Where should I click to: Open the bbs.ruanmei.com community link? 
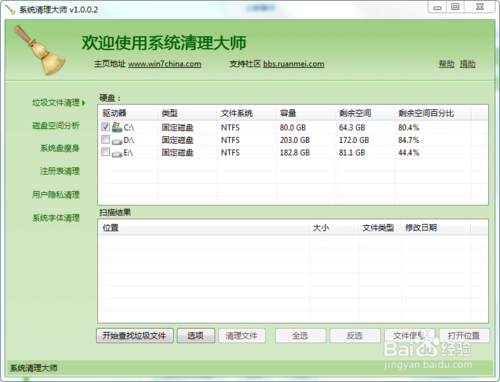pyautogui.click(x=294, y=64)
